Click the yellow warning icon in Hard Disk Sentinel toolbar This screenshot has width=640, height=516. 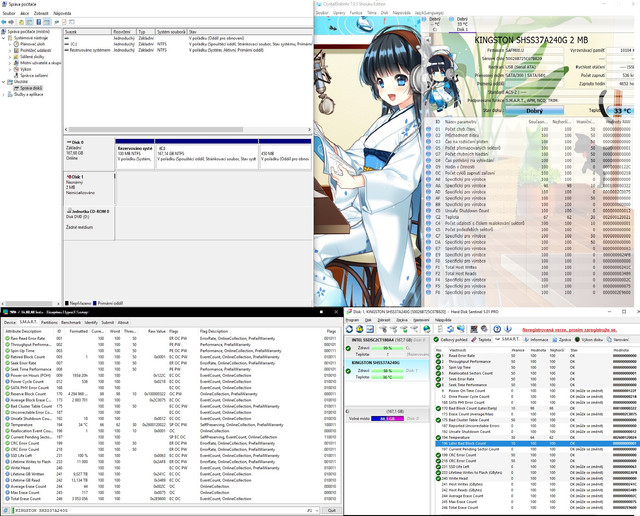click(360, 329)
